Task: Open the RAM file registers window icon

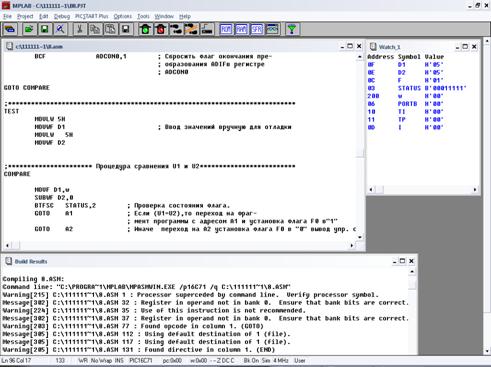Action: (241, 29)
